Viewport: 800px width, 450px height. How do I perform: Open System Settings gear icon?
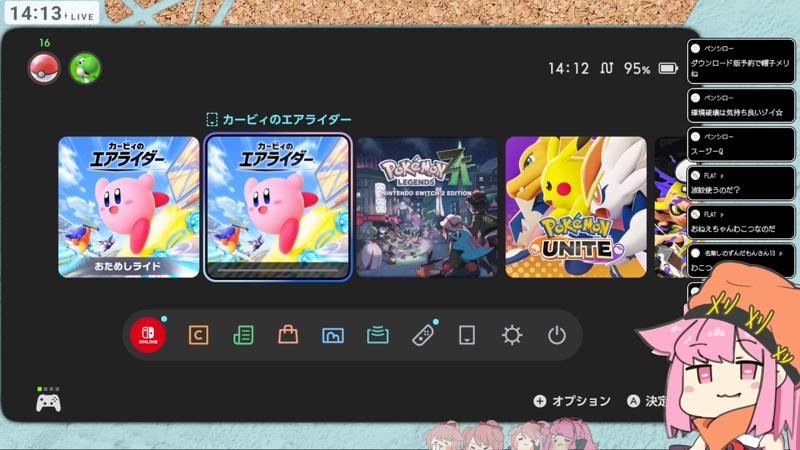coord(512,335)
